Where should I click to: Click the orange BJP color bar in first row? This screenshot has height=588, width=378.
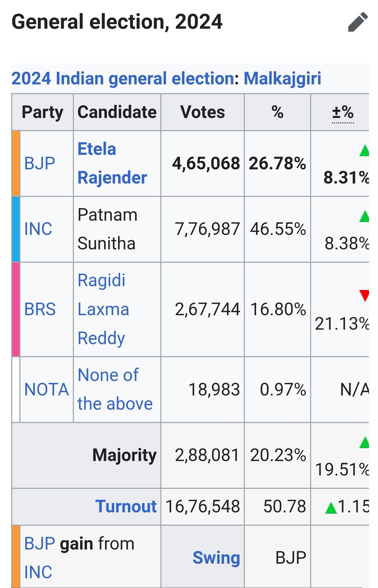pos(16,163)
